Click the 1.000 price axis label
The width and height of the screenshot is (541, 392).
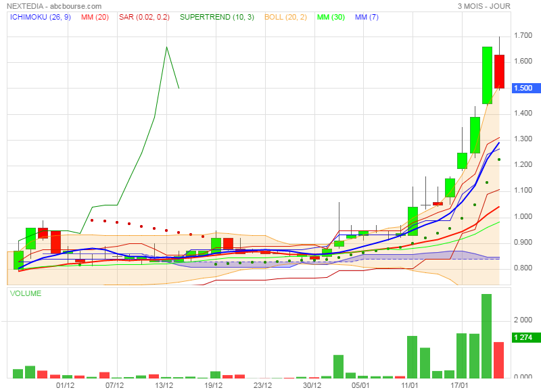pyautogui.click(x=523, y=216)
